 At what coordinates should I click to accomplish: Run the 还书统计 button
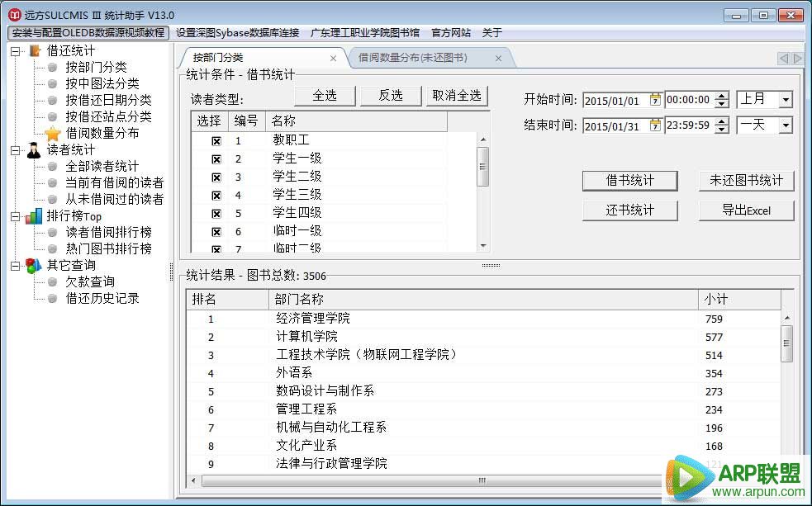[630, 210]
